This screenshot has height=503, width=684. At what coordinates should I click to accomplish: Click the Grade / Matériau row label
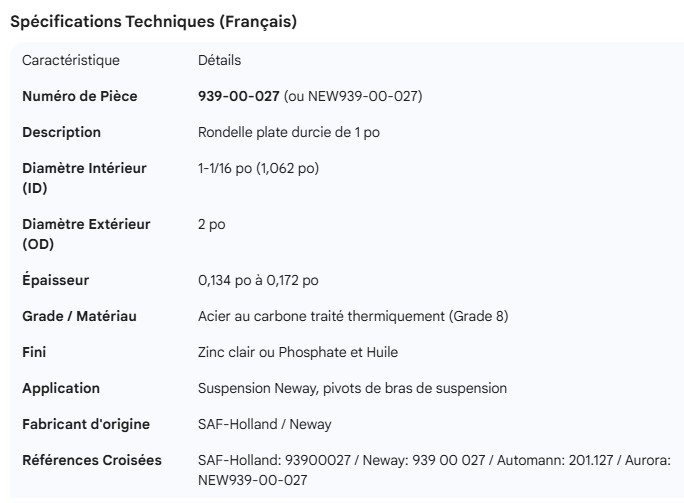pos(79,316)
